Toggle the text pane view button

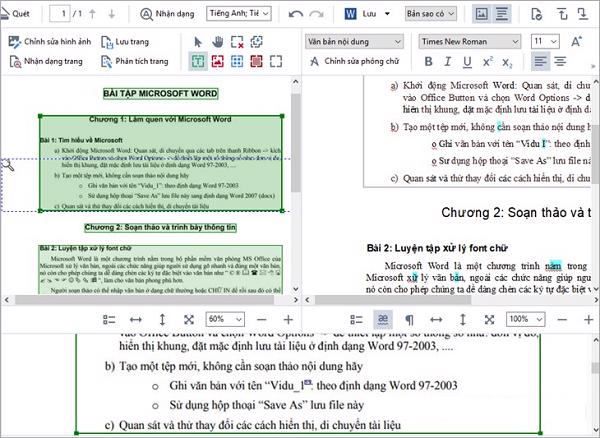(502, 14)
